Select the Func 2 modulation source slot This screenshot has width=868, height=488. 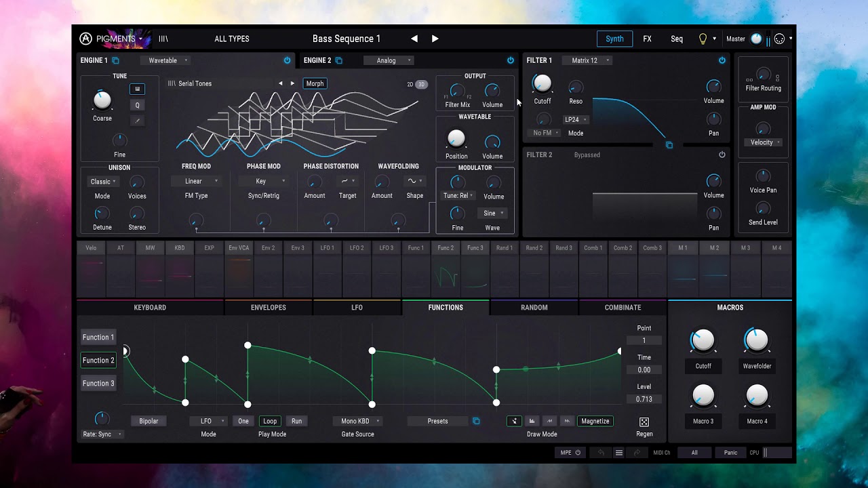446,268
